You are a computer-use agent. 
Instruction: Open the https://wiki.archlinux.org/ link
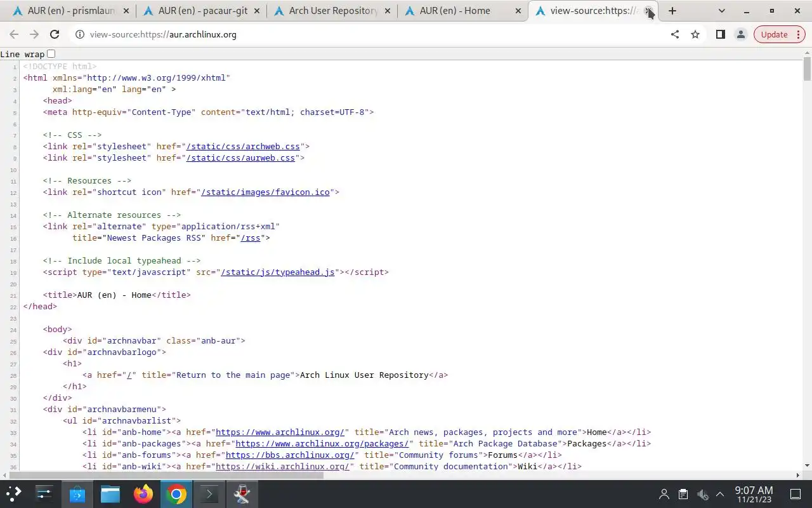point(282,466)
